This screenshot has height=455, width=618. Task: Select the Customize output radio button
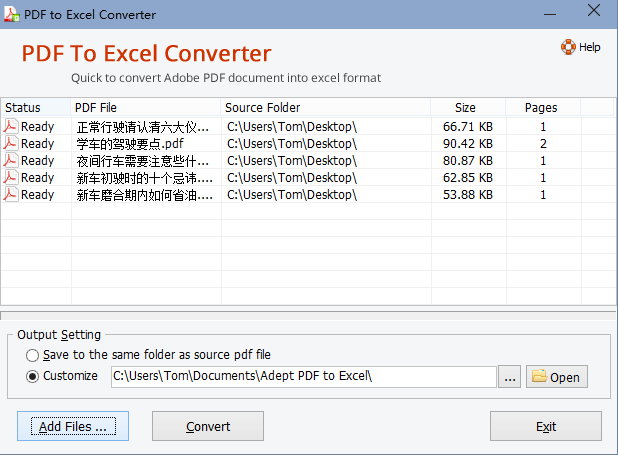(33, 377)
